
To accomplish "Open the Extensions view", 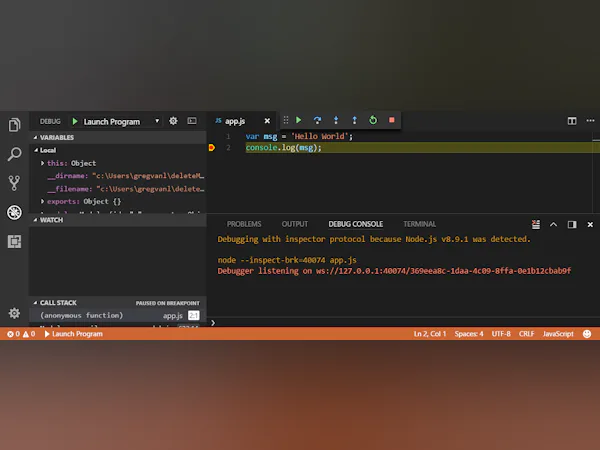I will pyautogui.click(x=14, y=241).
